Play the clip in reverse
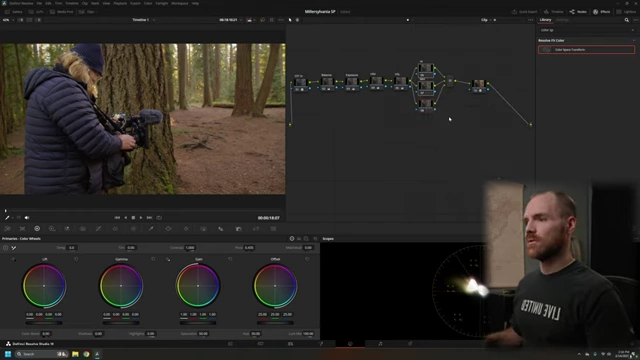This screenshot has height=360, width=640. tap(125, 218)
